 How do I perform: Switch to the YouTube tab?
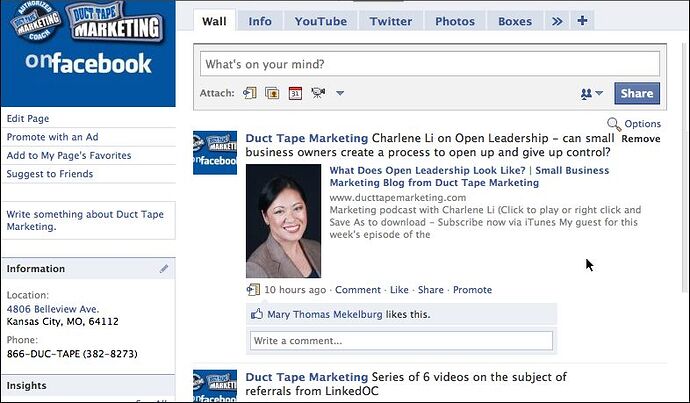[321, 21]
